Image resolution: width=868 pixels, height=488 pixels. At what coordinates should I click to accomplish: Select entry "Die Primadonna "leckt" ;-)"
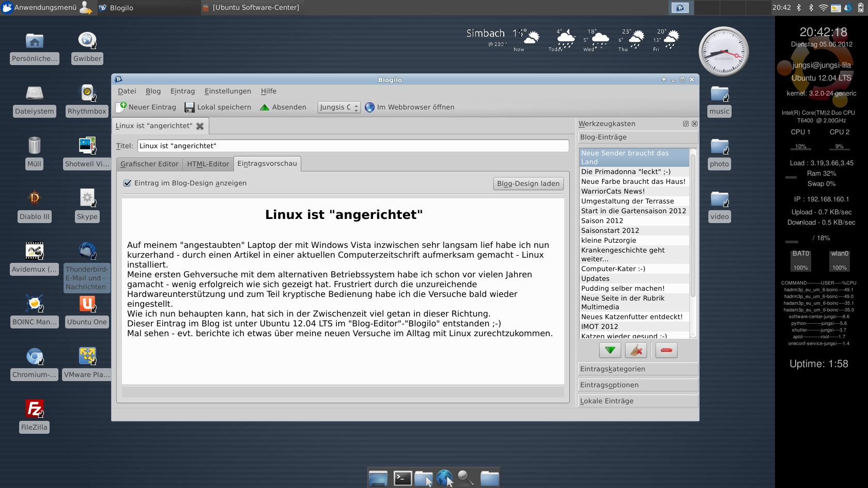pos(634,172)
